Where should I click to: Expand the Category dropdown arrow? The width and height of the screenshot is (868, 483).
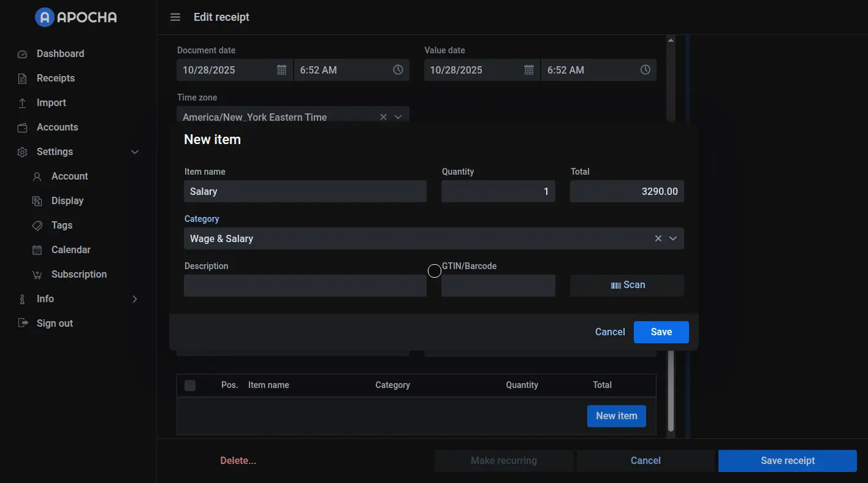point(673,238)
